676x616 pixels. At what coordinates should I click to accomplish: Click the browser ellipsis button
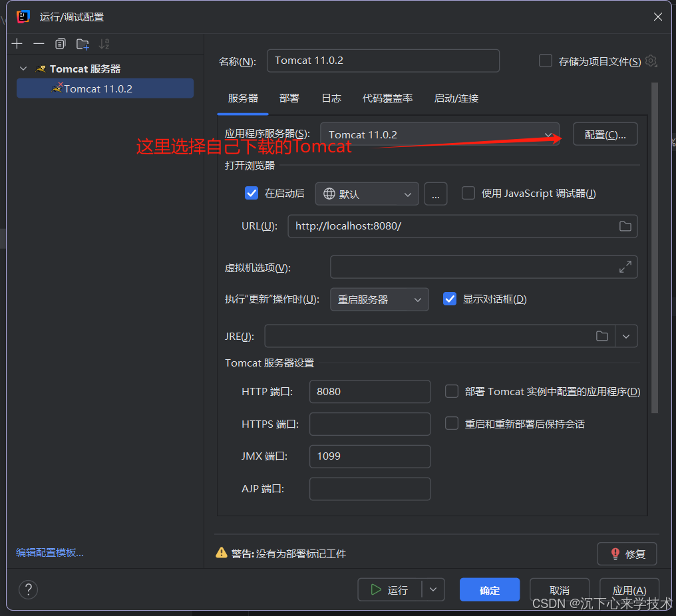tap(436, 194)
